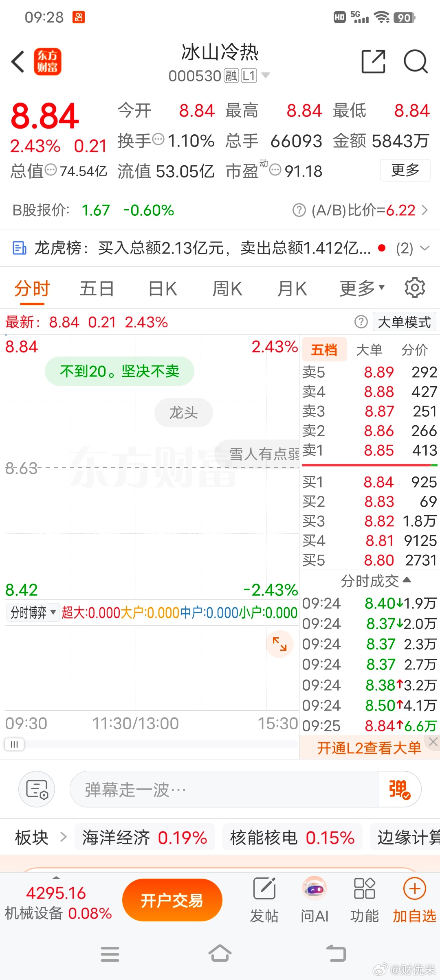Tap the 发帖 post icon
Viewport: 440px width, 980px height.
click(264, 899)
